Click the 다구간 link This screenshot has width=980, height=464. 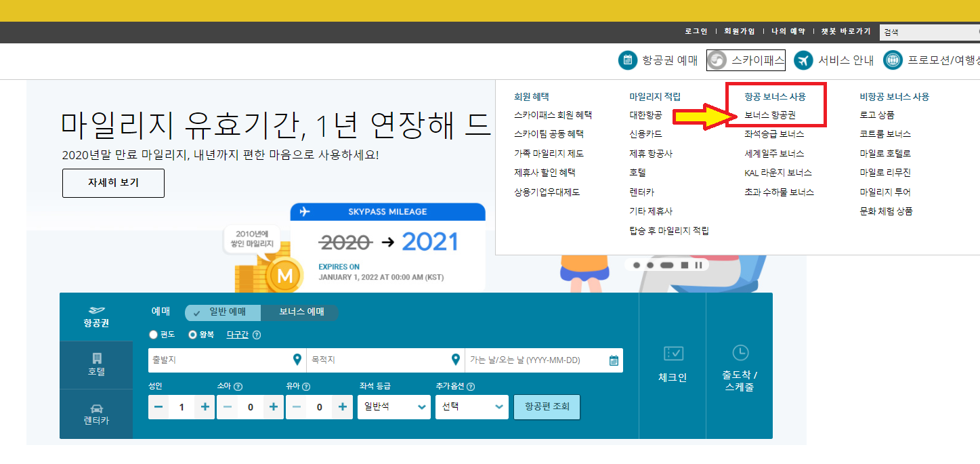(237, 335)
